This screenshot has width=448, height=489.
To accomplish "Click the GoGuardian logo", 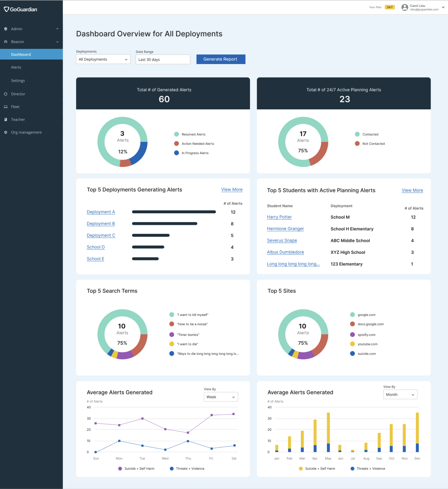I will coord(21,9).
